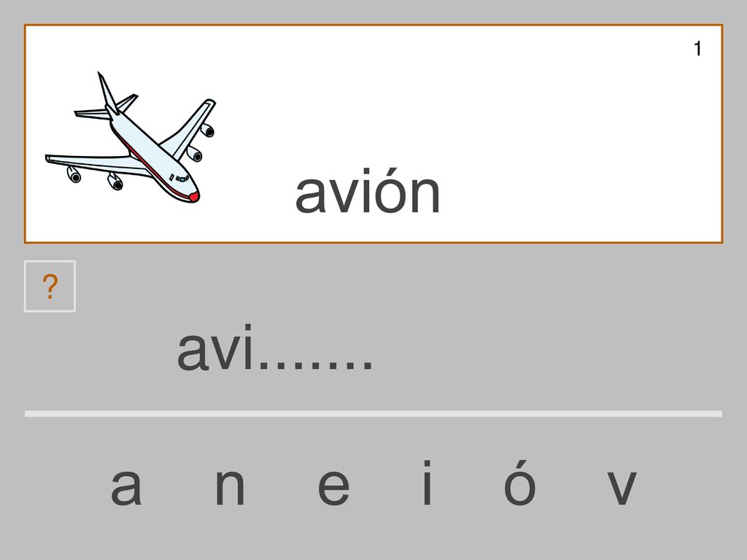Click the horizontal divider line above the letters
This screenshot has height=560, width=747.
(x=373, y=414)
